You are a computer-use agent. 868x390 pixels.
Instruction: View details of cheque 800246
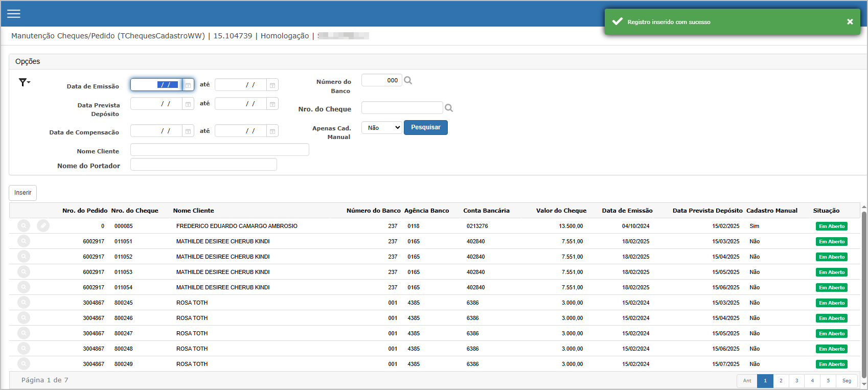(24, 317)
